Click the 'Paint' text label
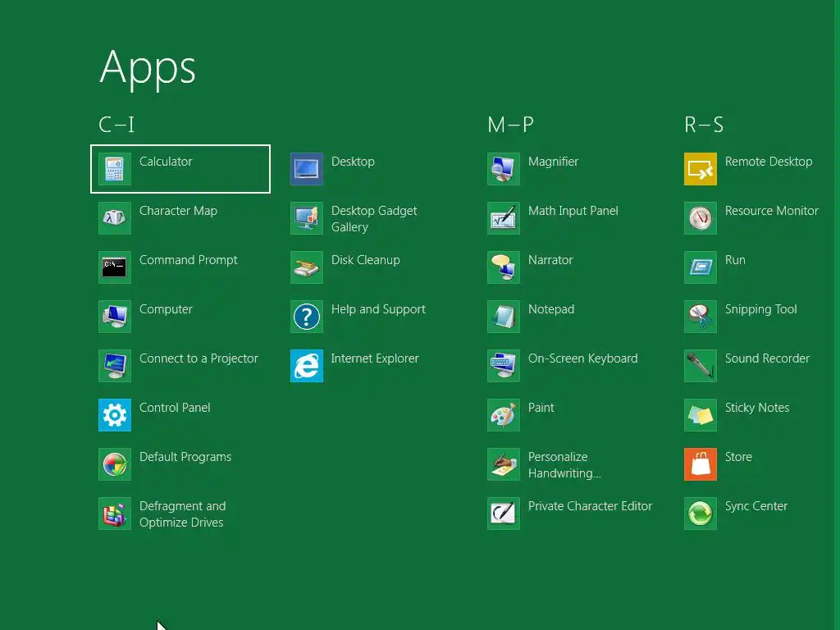The height and width of the screenshot is (630, 840). (541, 408)
